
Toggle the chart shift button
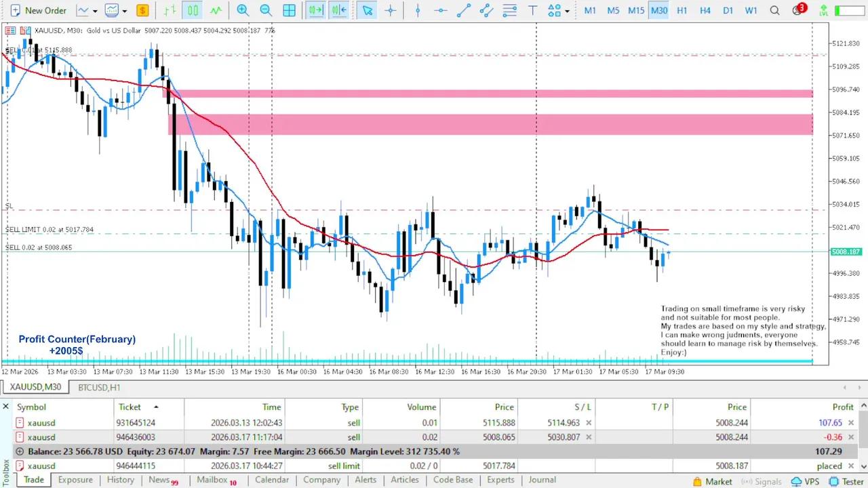point(338,10)
